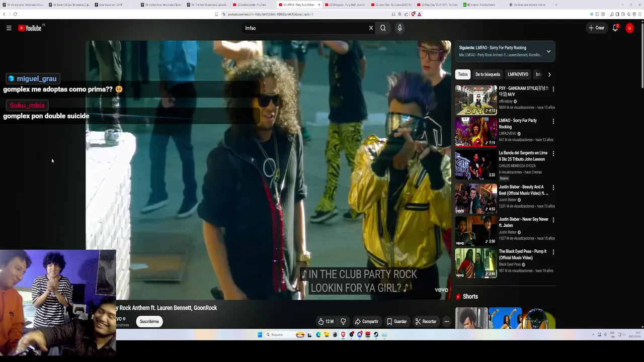Viewport: 644px width, 362px height.
Task: Click the Brave shield icon in address bar
Action: 413,14
